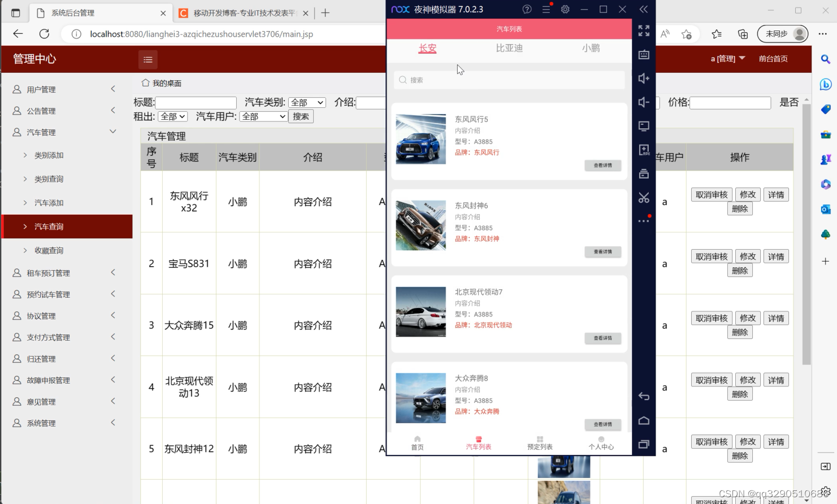
Task: Click Nox screenshot scissors icon
Action: click(644, 197)
